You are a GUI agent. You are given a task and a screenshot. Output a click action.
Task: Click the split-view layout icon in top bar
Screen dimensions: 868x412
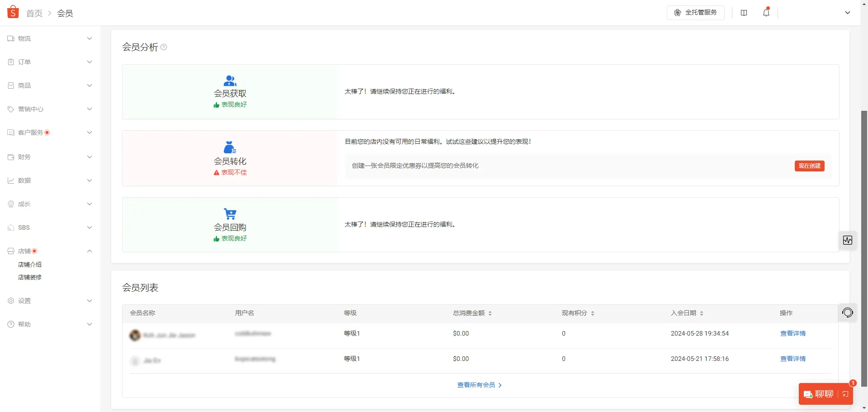click(x=744, y=13)
